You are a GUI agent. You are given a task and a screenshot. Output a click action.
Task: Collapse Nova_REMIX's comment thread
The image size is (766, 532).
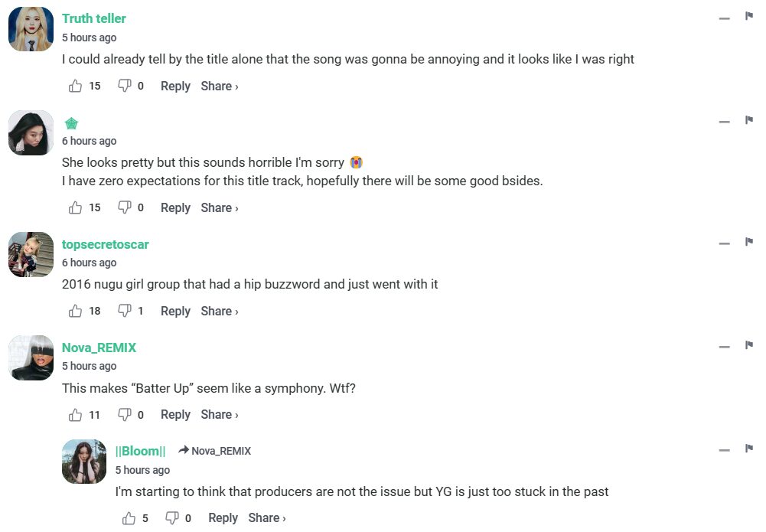click(x=724, y=347)
